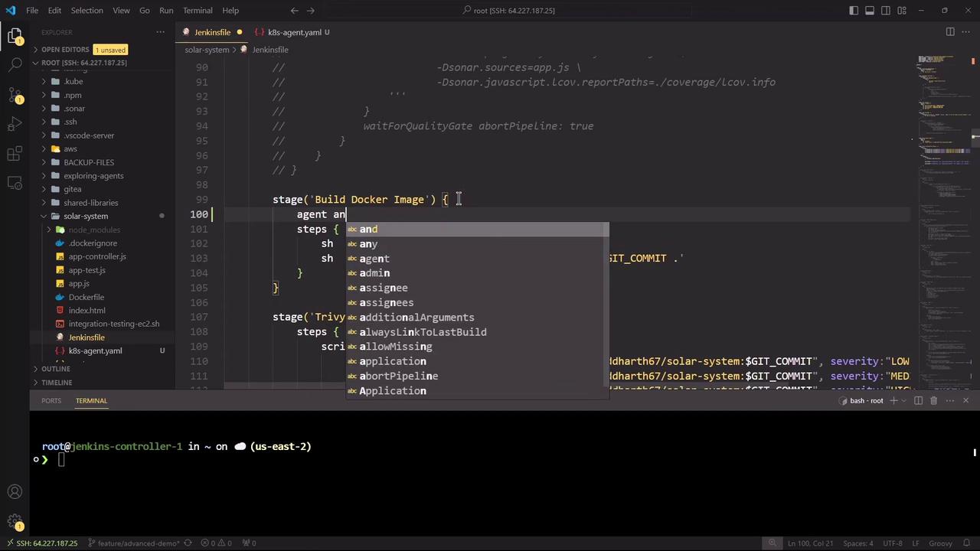The width and height of the screenshot is (980, 551).
Task: Open editor More Actions ellipsis
Action: pos(965,32)
